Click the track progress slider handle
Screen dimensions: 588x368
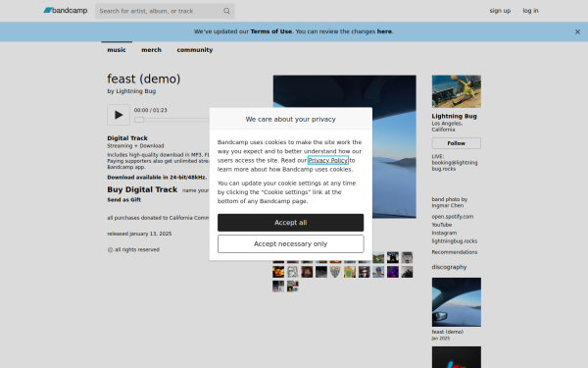pyautogui.click(x=139, y=120)
